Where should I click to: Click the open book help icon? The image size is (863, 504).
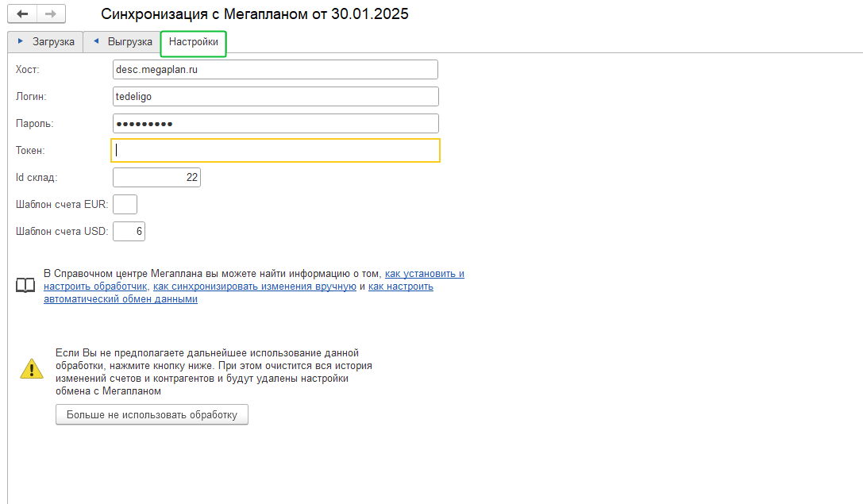coord(26,286)
